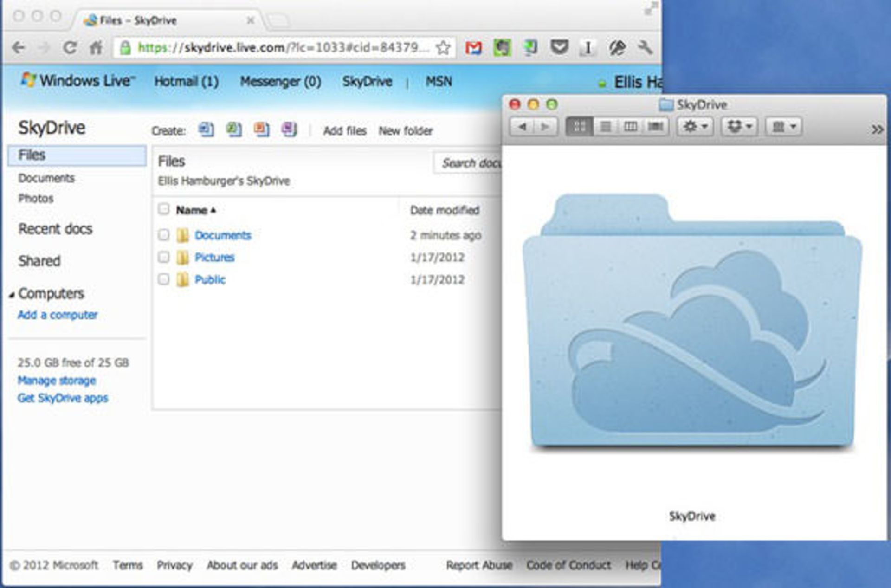Click the Search documents field
The image size is (891, 588).
[468, 163]
